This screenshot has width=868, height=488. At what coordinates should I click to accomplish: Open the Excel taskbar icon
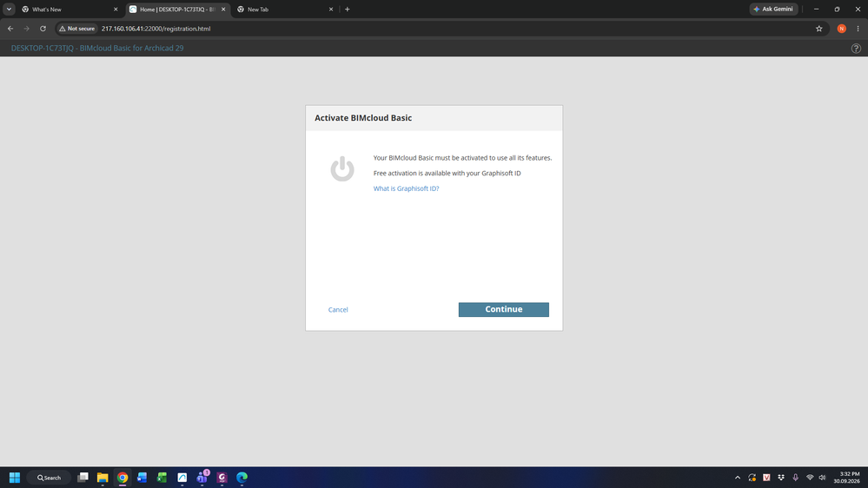coord(162,478)
